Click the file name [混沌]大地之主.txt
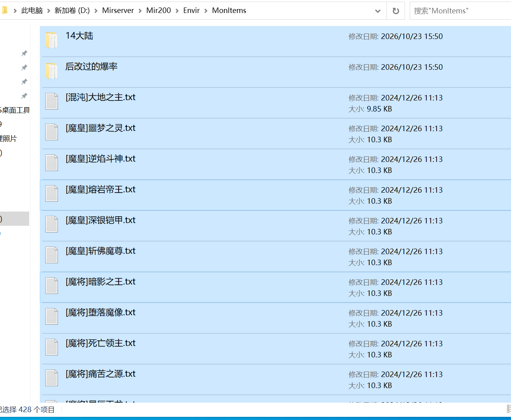This screenshot has width=511, height=420. coord(100,97)
